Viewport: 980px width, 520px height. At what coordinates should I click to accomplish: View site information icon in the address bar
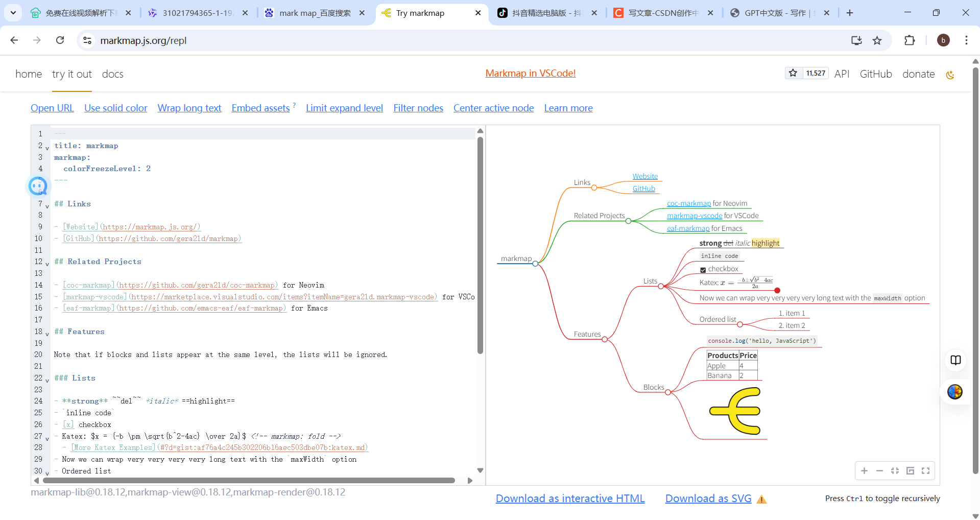pos(87,40)
